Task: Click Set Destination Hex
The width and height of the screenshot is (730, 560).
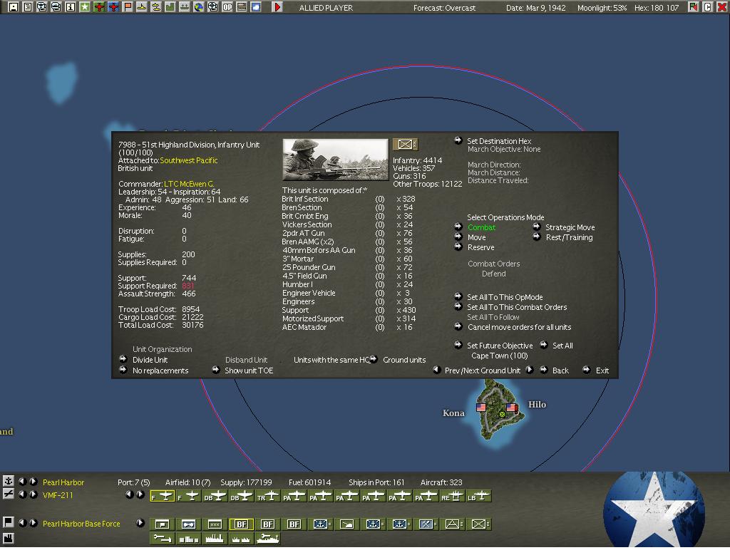Action: tap(498, 141)
